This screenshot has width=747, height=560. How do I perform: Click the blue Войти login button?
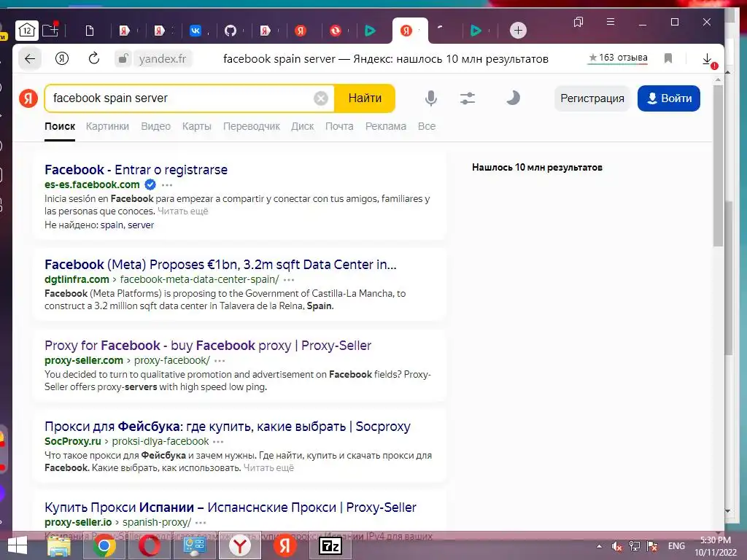(669, 98)
